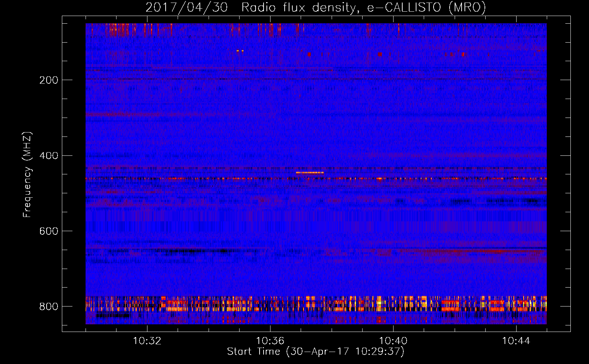
Task: Click the 'Start Time (30-Apr-17 10:29:37)' label
Action: point(316,352)
